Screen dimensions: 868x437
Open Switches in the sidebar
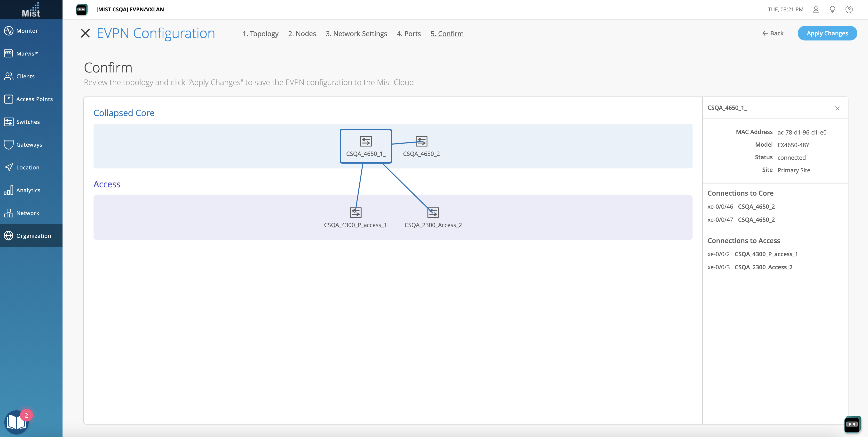coord(28,122)
